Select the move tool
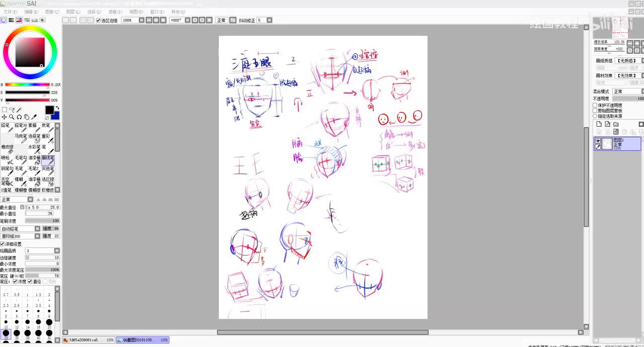This screenshot has width=644, height=347. [4, 117]
